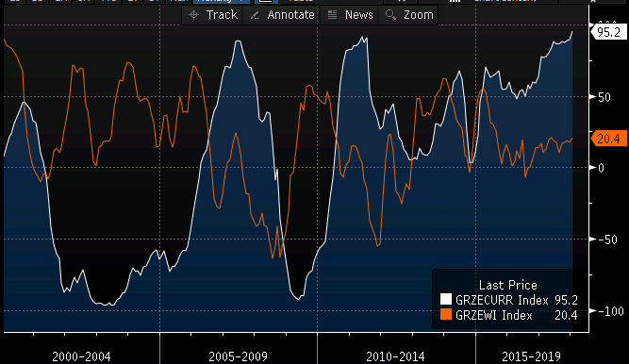Select the GRZECURR Index legend label
Screen dimensions: 629x364
[502, 300]
